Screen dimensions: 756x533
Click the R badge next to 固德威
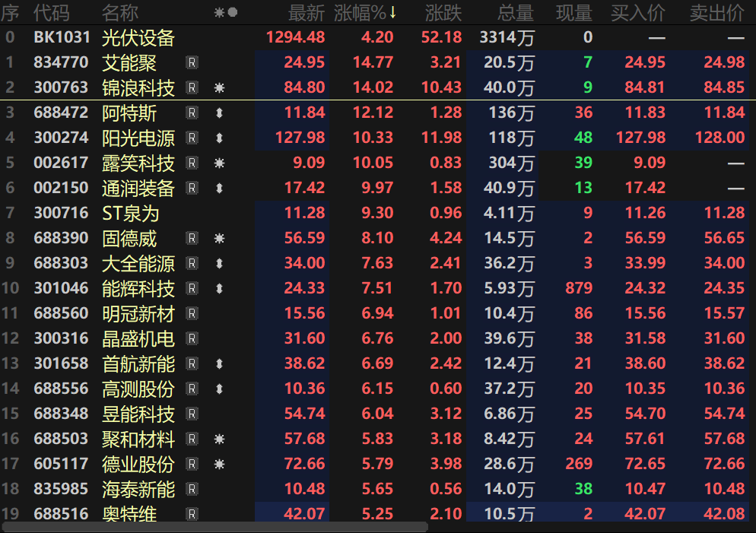pyautogui.click(x=192, y=238)
